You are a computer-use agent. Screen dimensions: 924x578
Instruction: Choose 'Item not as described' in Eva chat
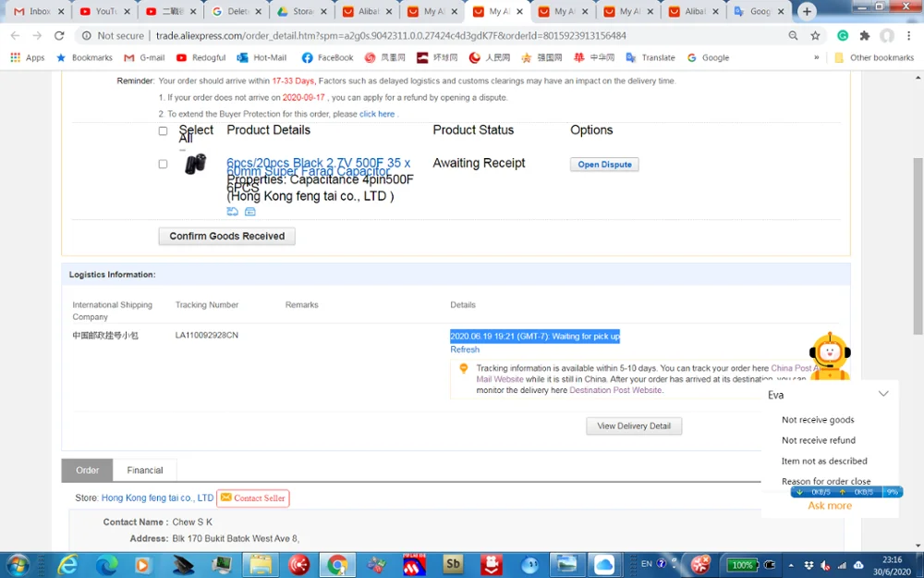[x=824, y=461]
